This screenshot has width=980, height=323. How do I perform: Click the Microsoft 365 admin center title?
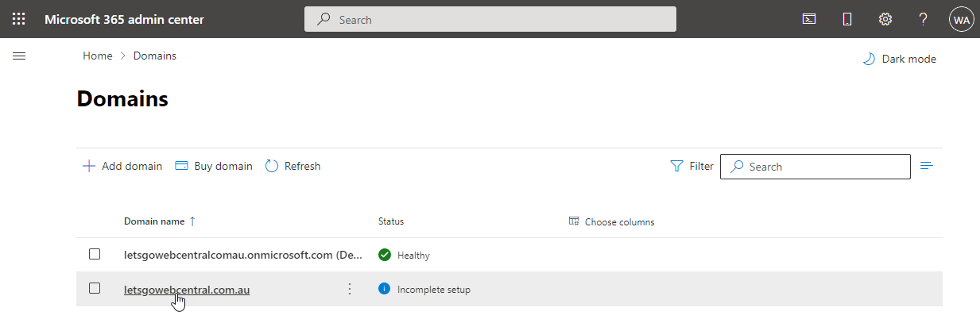(124, 19)
